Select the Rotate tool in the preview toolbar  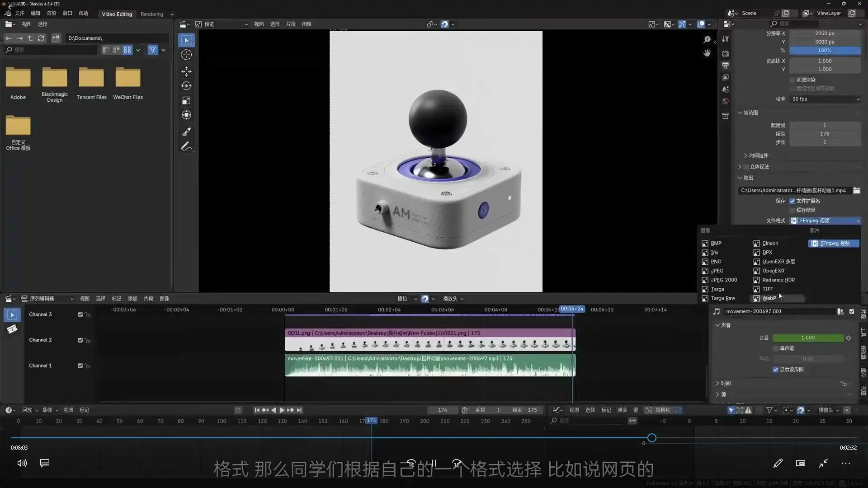[x=186, y=85]
